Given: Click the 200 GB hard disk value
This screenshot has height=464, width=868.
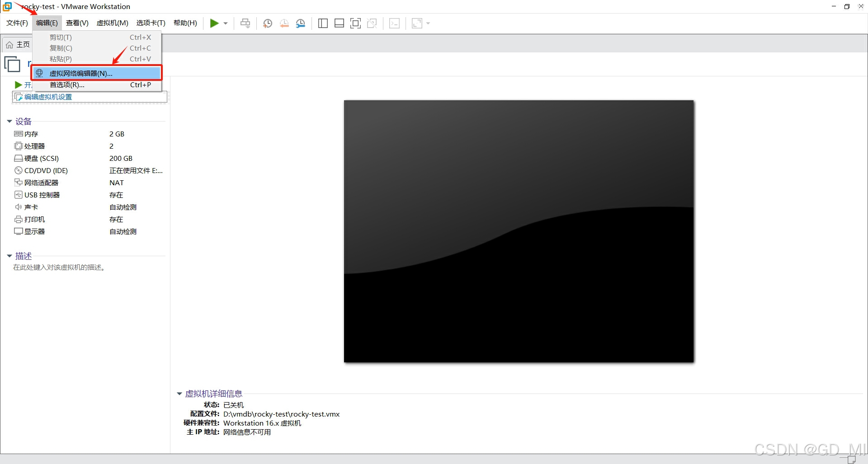Looking at the screenshot, I should coord(121,159).
